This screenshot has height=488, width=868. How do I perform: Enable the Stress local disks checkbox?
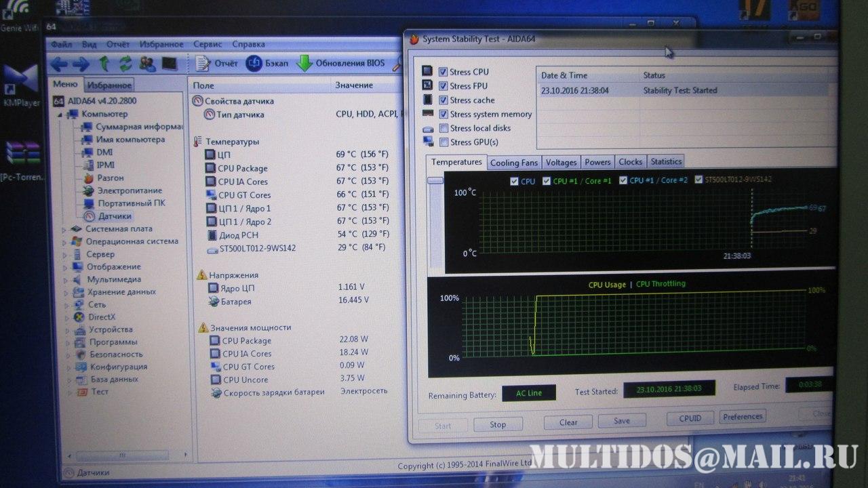(x=443, y=128)
